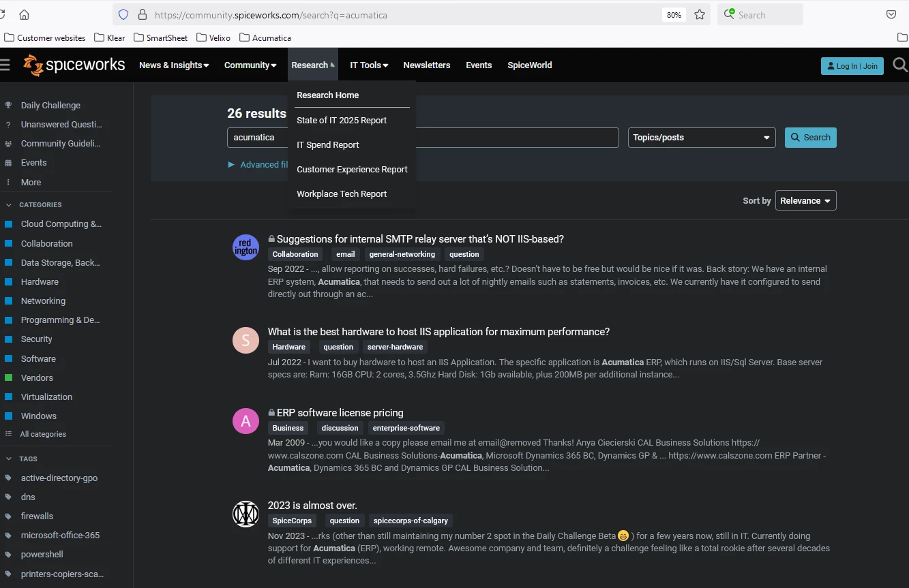Image resolution: width=909 pixels, height=588 pixels.
Task: Collapse the CATEGORIES section
Action: click(x=34, y=204)
